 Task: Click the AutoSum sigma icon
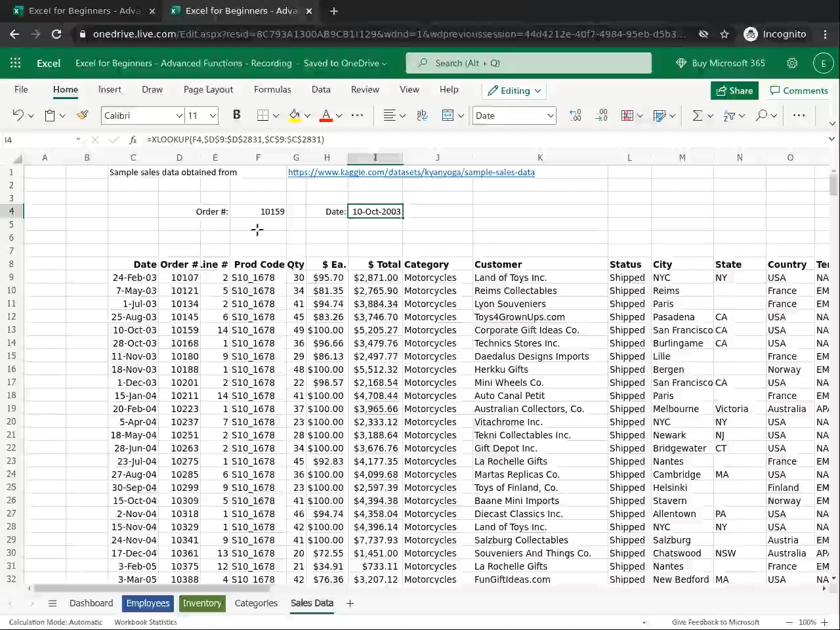(x=697, y=115)
